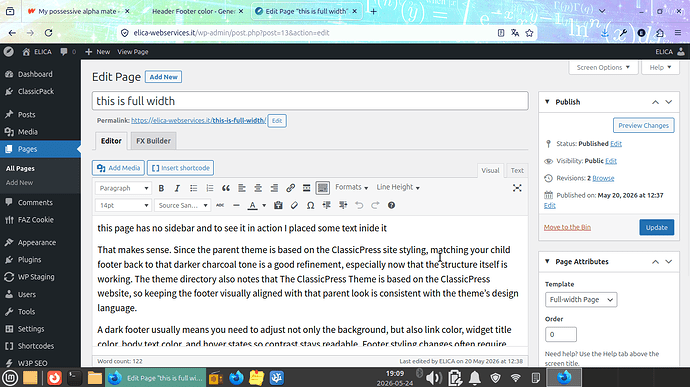Click the Update button
The image size is (690, 387).
point(657,228)
